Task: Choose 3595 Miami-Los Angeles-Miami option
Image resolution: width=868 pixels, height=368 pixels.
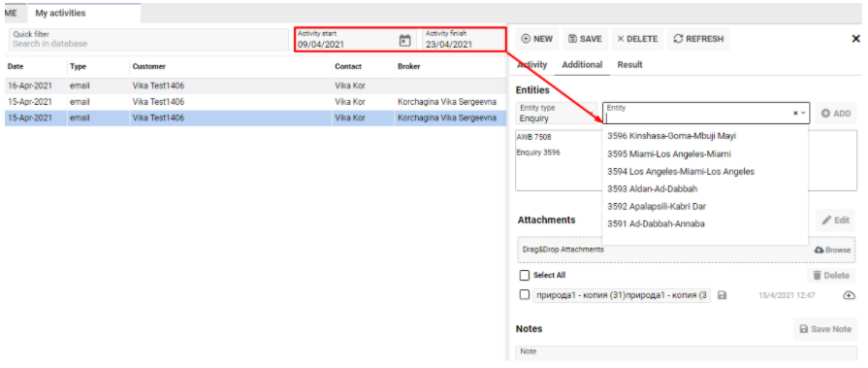Action: pos(704,153)
